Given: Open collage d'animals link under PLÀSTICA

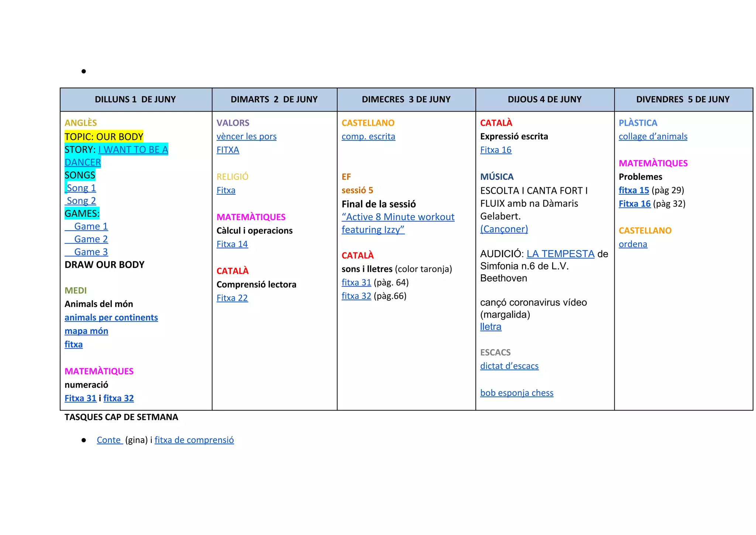Looking at the screenshot, I should tap(653, 137).
